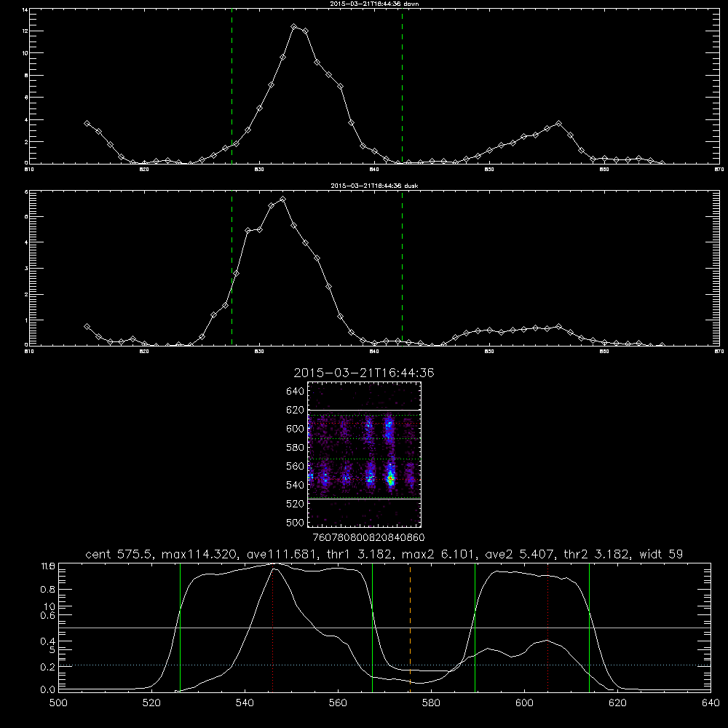Screen dimensions: 728x728
Task: Click the solid green line near 526
Action: (180, 627)
